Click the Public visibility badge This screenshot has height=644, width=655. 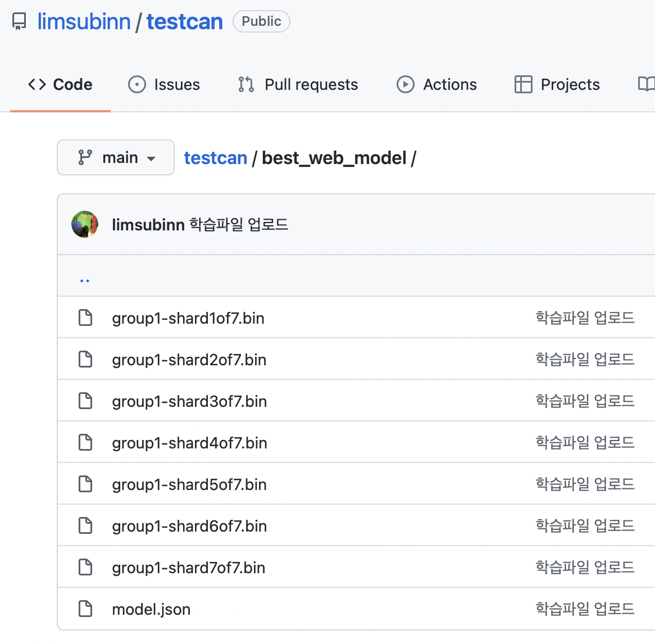pyautogui.click(x=262, y=21)
